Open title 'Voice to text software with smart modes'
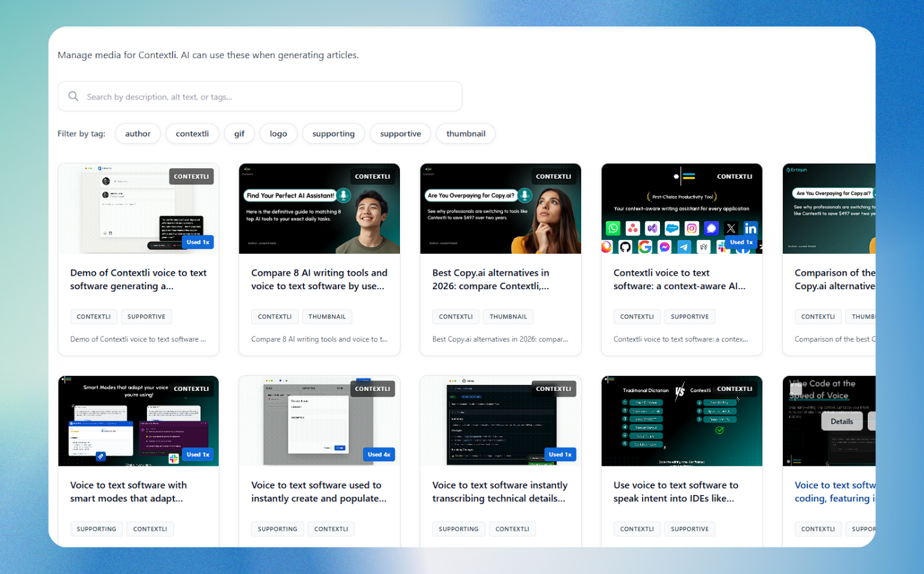924x574 pixels. (129, 492)
